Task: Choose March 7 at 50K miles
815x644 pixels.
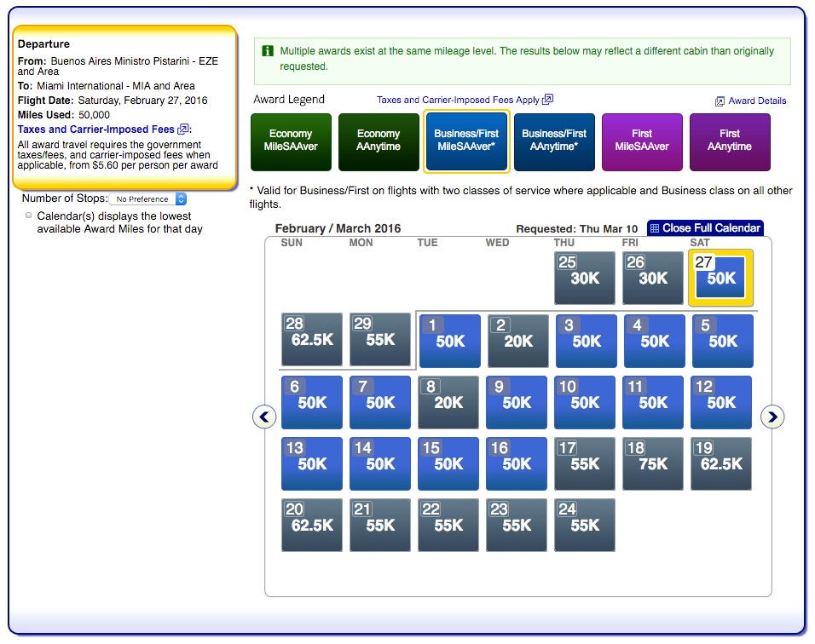Action: [380, 402]
